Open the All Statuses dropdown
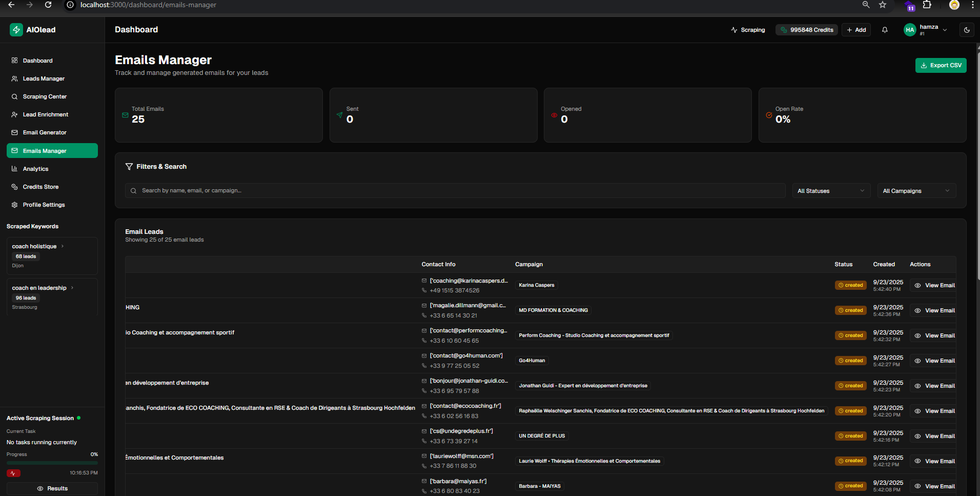 [x=831, y=190]
